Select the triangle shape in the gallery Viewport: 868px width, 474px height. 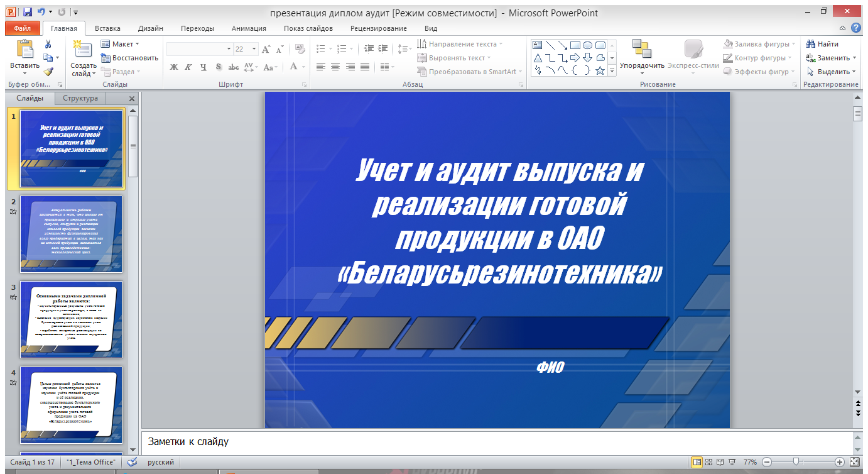(537, 58)
